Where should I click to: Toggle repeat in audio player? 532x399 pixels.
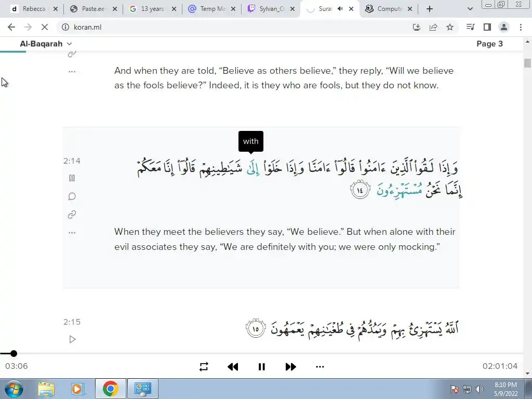(x=204, y=367)
